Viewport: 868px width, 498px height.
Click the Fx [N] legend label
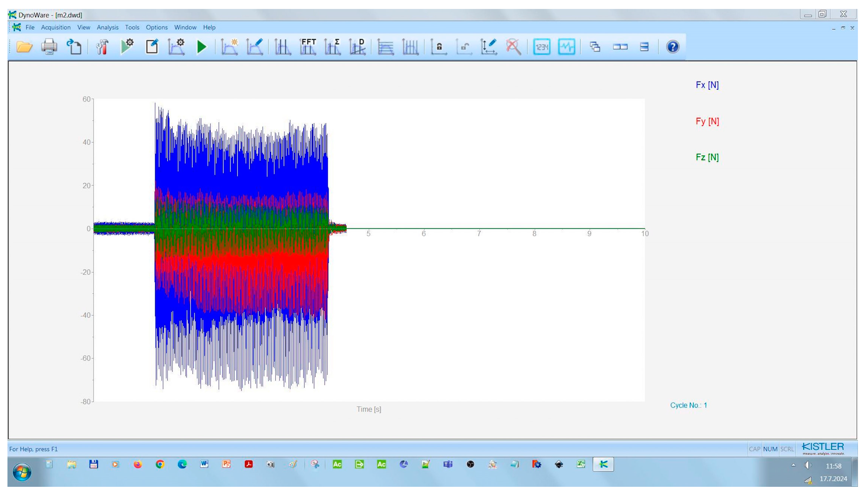707,85
